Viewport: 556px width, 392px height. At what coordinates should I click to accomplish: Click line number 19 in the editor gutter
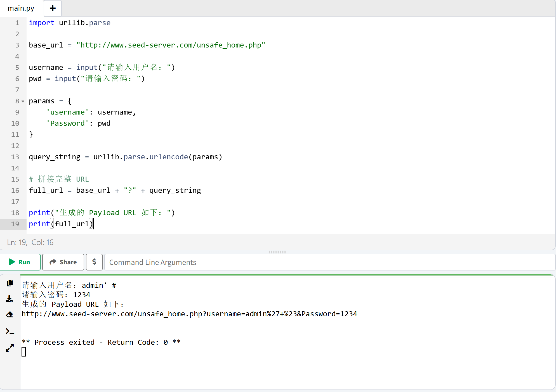coord(15,224)
